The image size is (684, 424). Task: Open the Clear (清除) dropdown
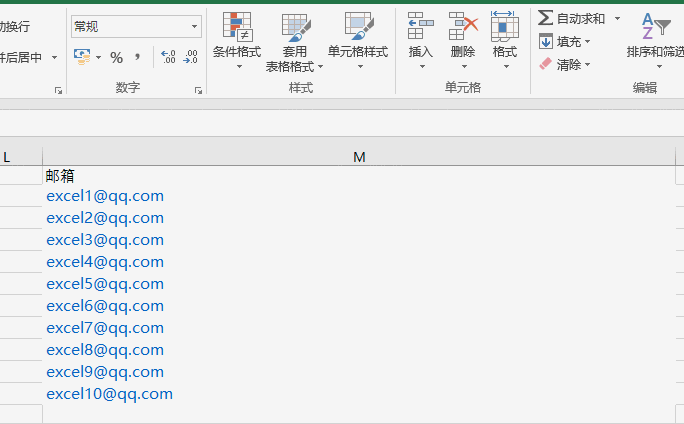coord(588,65)
